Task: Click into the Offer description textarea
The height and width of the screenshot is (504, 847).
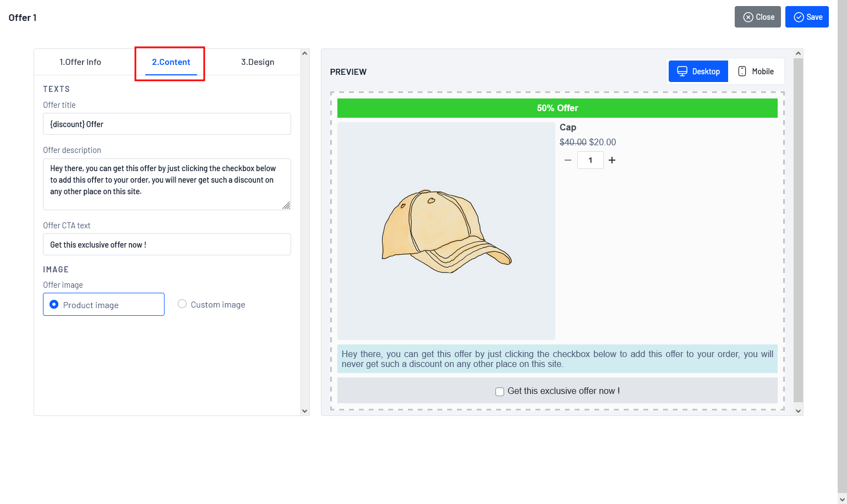Action: click(167, 184)
